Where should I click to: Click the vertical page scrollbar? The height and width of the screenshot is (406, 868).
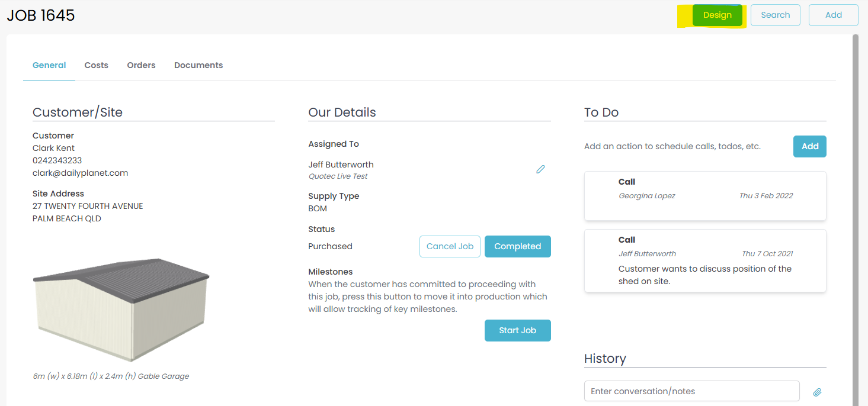coord(855,178)
